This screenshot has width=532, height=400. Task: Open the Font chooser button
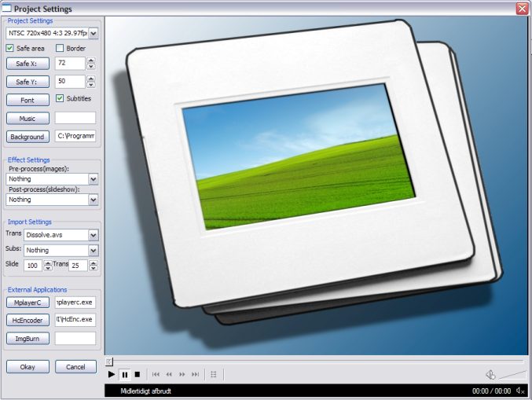point(28,101)
